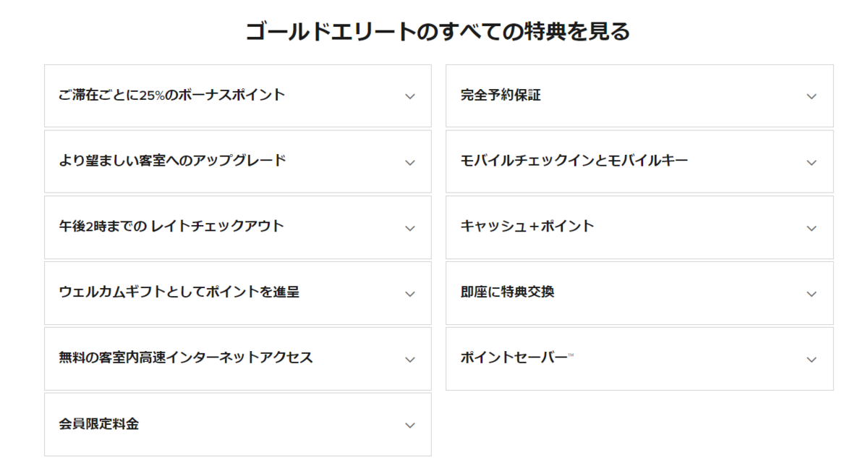Click the chevron beside 完全予約保証
The height and width of the screenshot is (469, 868).
click(x=812, y=95)
